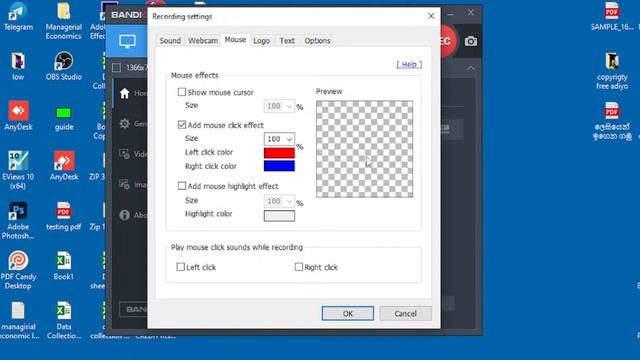This screenshot has width=640, height=360.
Task: Open the Book1 Excel file
Action: tap(63, 265)
